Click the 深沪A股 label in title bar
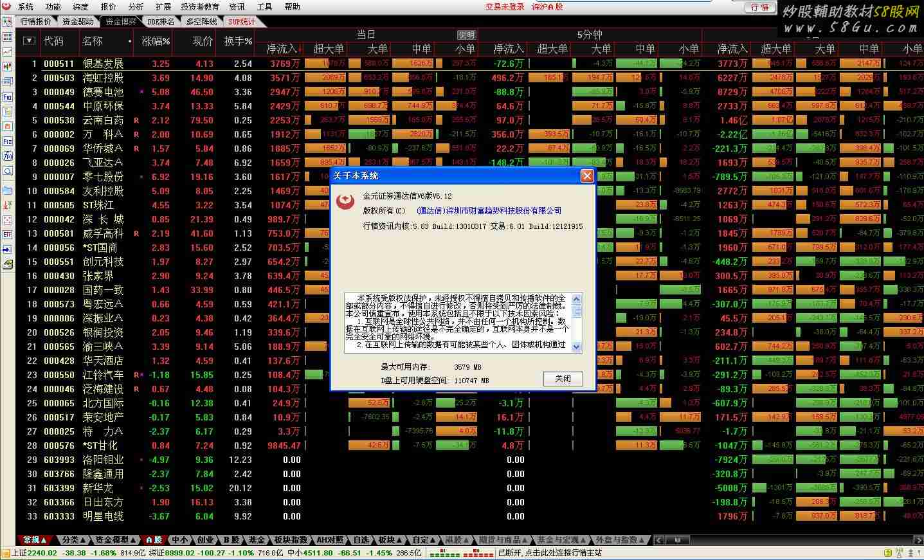This screenshot has height=560, width=924. point(547,6)
